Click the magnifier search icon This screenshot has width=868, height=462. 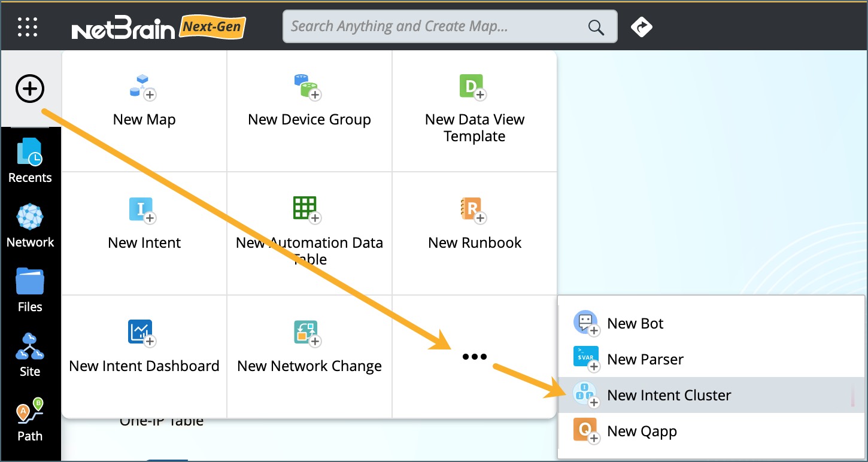[596, 27]
